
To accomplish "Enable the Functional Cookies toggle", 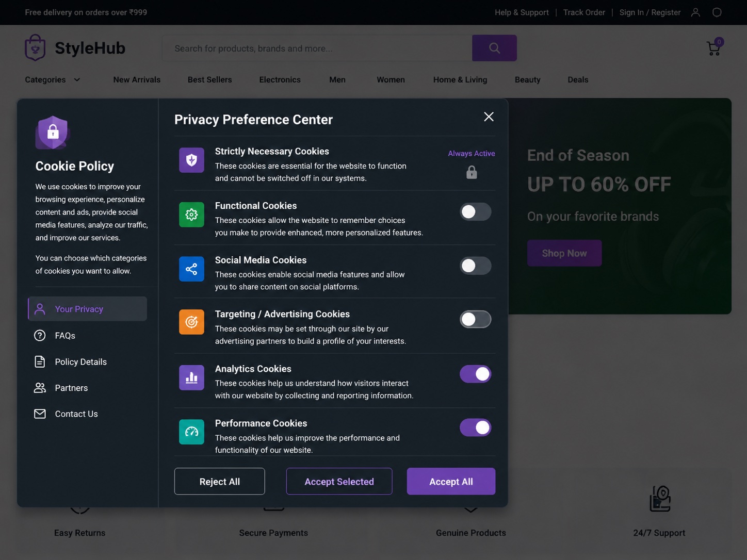I will click(x=475, y=211).
